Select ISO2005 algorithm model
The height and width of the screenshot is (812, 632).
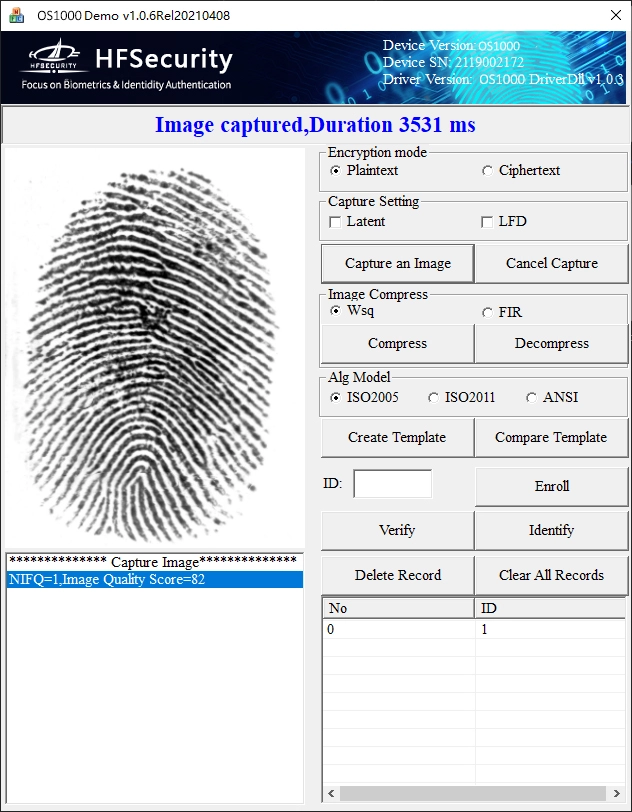click(x=365, y=397)
